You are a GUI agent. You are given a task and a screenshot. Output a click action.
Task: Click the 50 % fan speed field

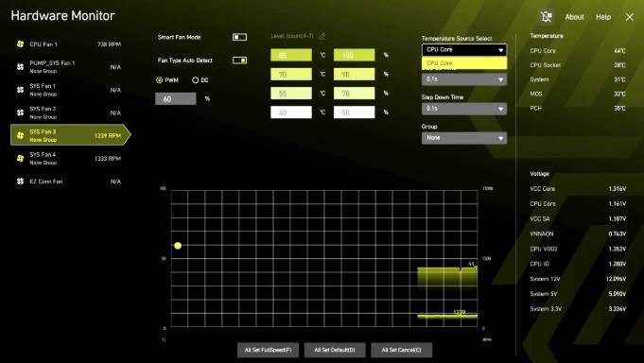pyautogui.click(x=354, y=112)
